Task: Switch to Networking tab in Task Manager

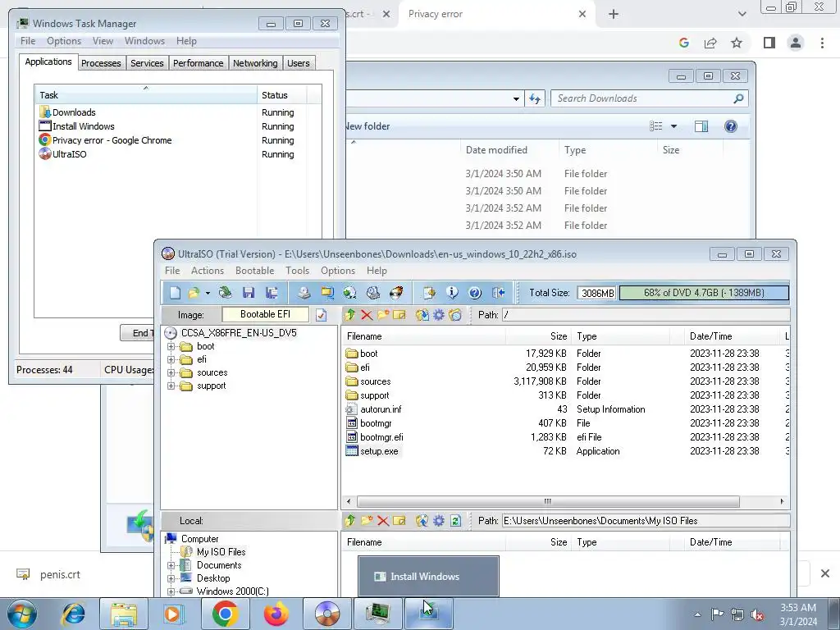Action: click(x=255, y=63)
